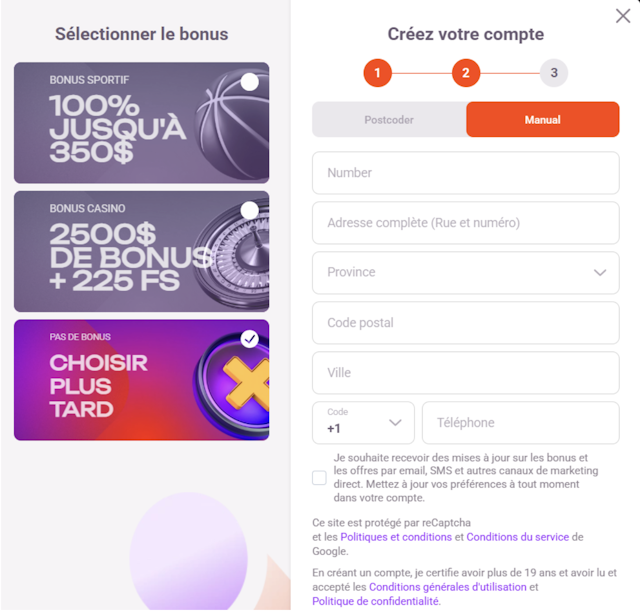The image size is (640, 612).
Task: Click the basketball icon on sports bonus
Action: 233,125
